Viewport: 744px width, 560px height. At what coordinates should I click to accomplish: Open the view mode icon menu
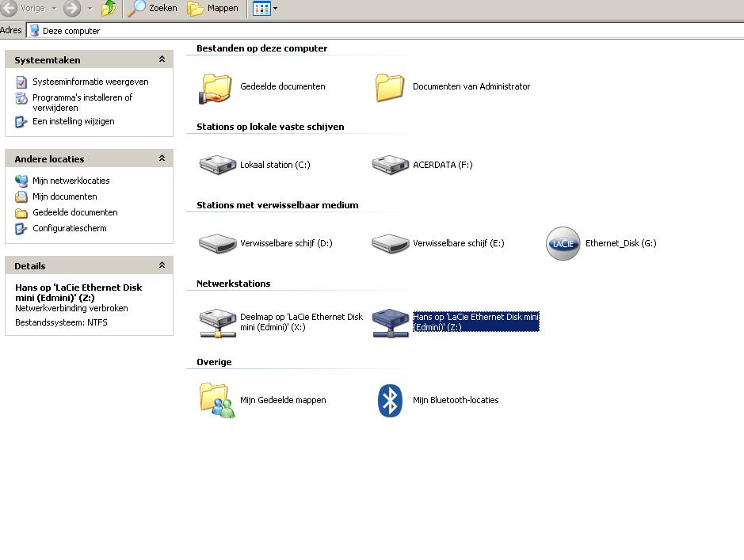[261, 9]
